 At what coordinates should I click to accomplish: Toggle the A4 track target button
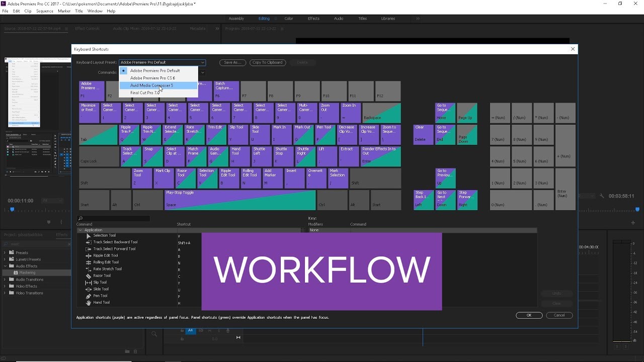[190, 330]
